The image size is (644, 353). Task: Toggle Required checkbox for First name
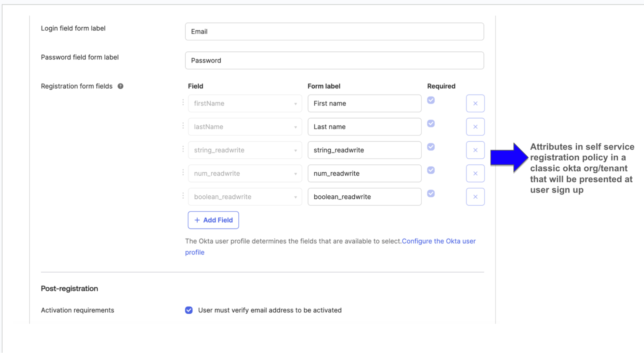[x=431, y=100]
